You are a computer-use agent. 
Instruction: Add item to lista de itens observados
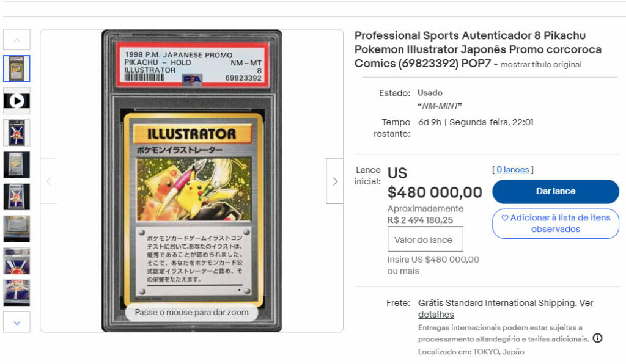click(x=555, y=224)
